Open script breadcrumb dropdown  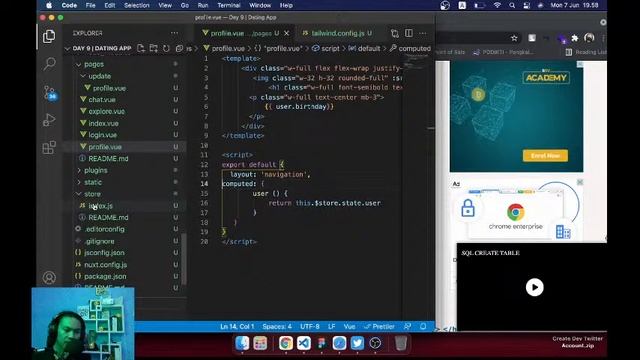[326, 48]
